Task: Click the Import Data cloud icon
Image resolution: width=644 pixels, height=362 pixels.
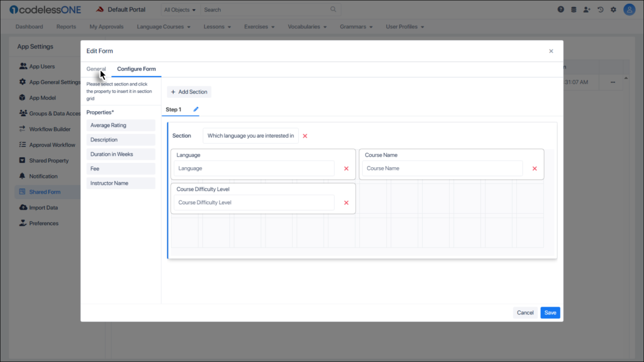Action: click(x=23, y=207)
